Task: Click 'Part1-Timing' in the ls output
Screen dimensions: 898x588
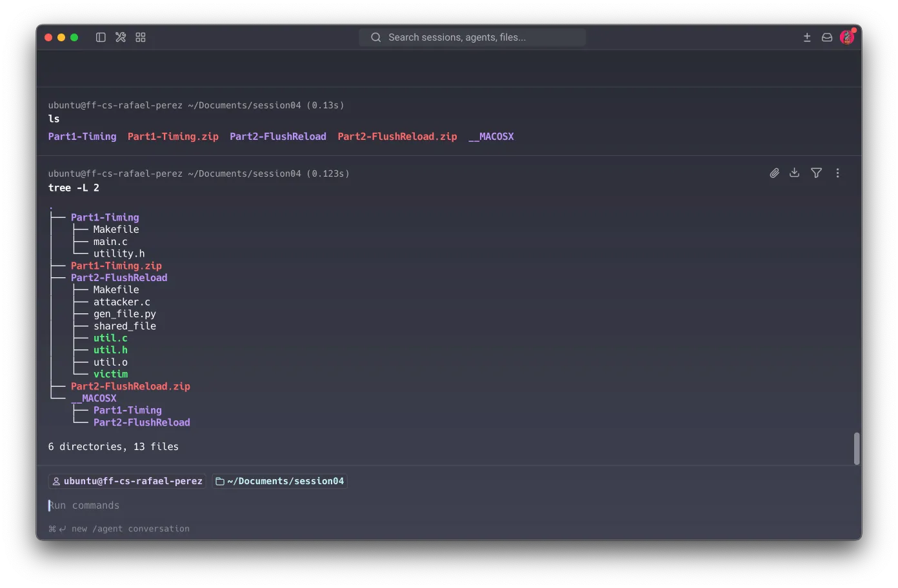Action: pos(83,137)
